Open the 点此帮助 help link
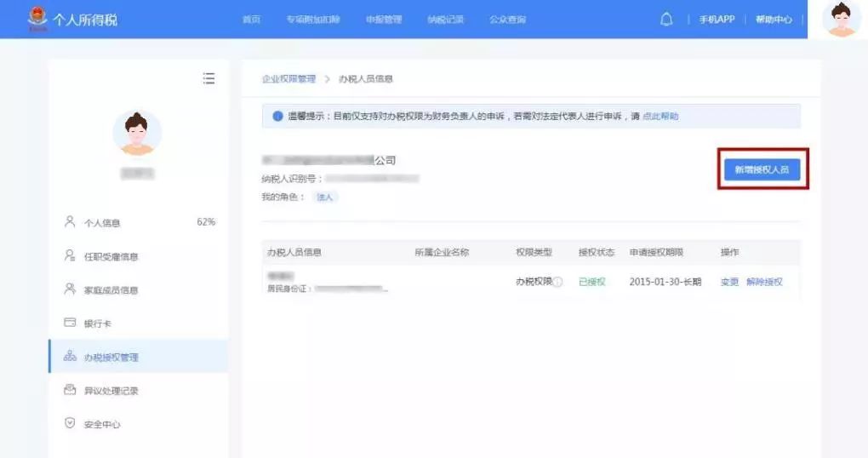The height and width of the screenshot is (458, 868). (x=660, y=117)
